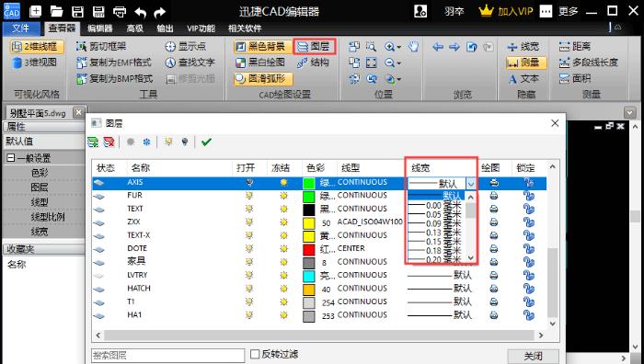Image resolution: width=644 pixels, height=364 pixels.
Task: Click the new file icon in title bar
Action: point(36,11)
